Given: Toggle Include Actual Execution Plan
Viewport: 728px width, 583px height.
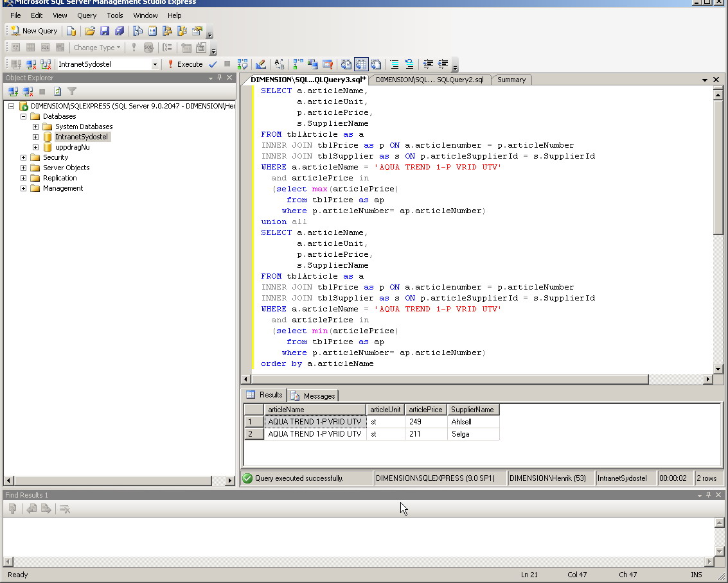Looking at the screenshot, I should pyautogui.click(x=298, y=64).
